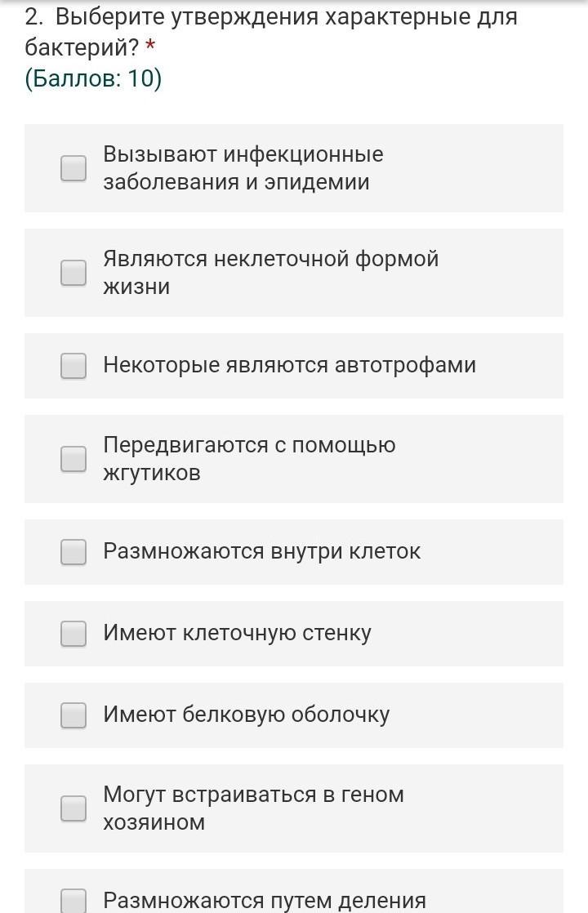The width and height of the screenshot is (588, 913).
Task: Click the label 'Размножаются внутри клеток'
Action: coord(261,551)
